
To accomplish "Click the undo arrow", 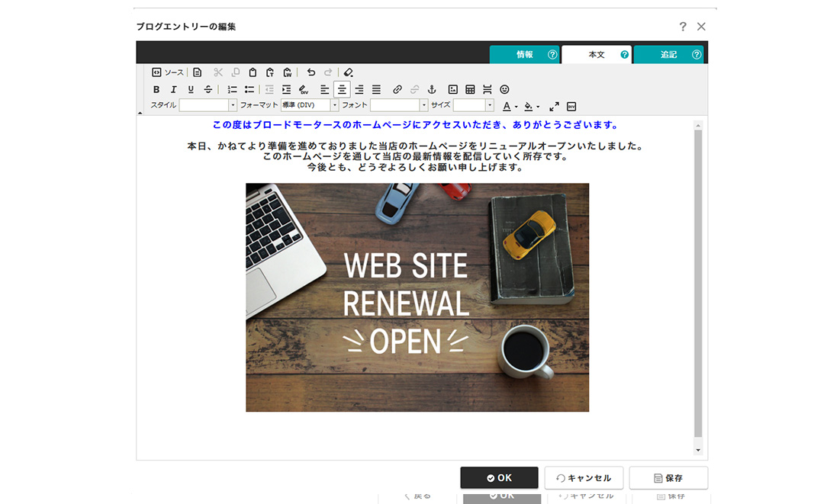I will (x=310, y=72).
